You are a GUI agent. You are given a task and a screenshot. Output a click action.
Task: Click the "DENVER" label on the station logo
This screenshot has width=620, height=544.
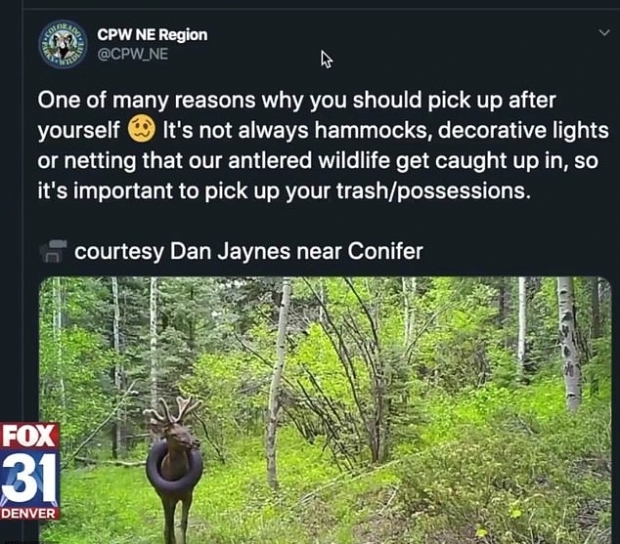pyautogui.click(x=29, y=513)
